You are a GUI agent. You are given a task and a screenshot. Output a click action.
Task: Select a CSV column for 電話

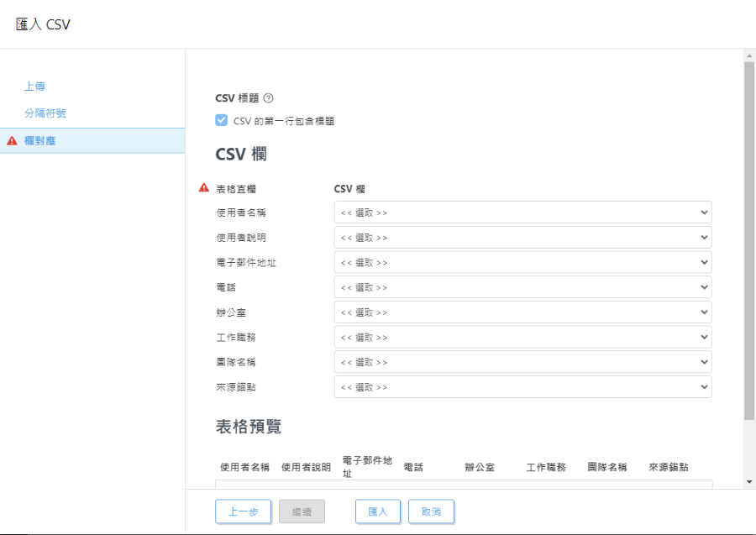coord(522,287)
